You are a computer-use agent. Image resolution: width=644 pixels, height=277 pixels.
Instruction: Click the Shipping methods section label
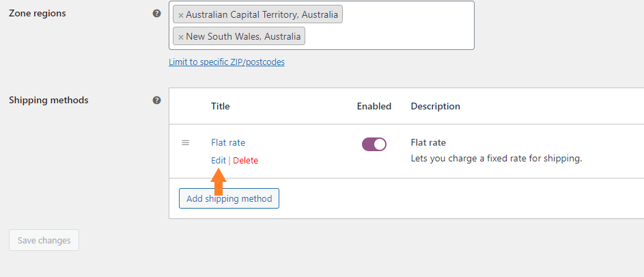point(48,100)
